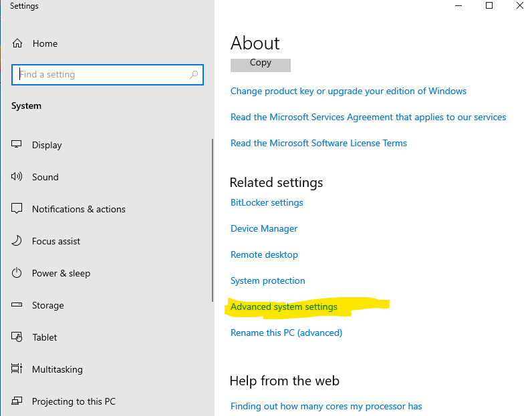Select the Tablet entry
532x416 pixels.
pyautogui.click(x=45, y=337)
